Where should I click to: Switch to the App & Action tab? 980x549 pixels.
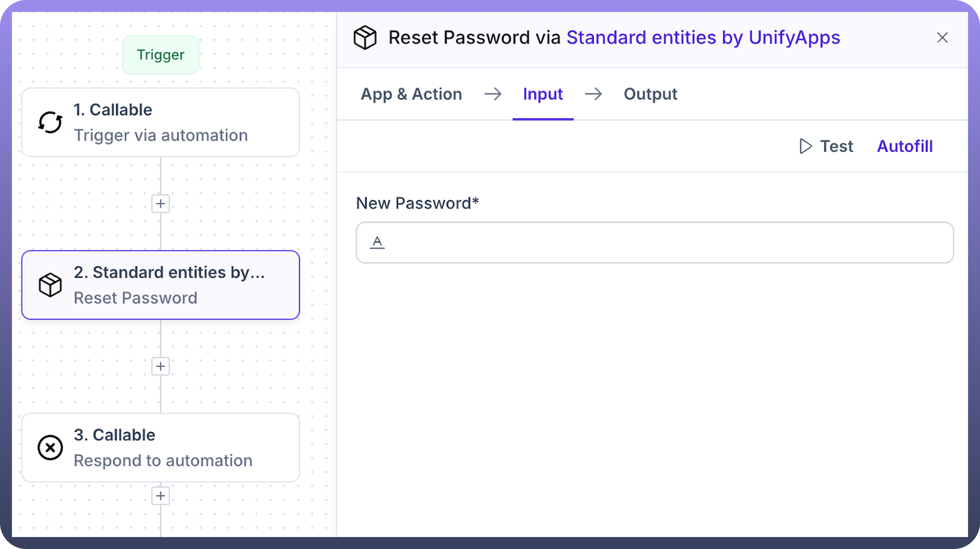point(411,94)
